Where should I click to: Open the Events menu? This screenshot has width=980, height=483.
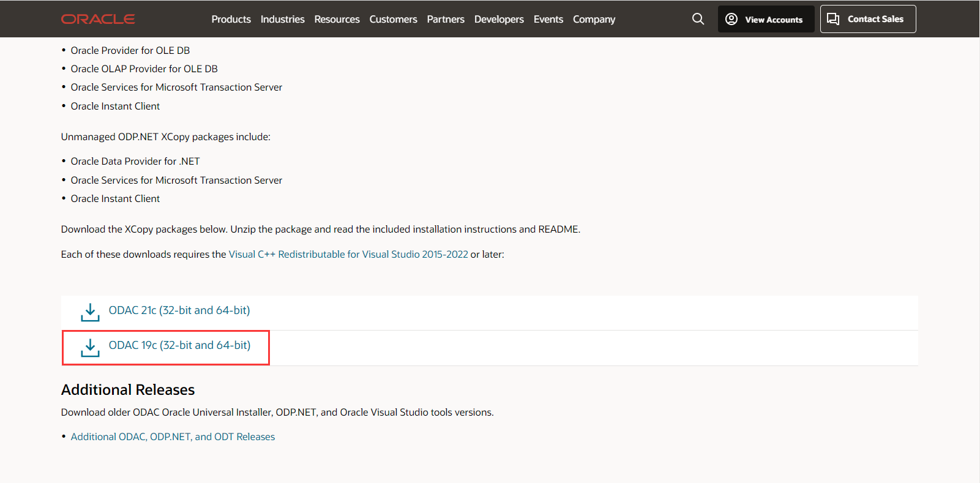click(x=548, y=19)
